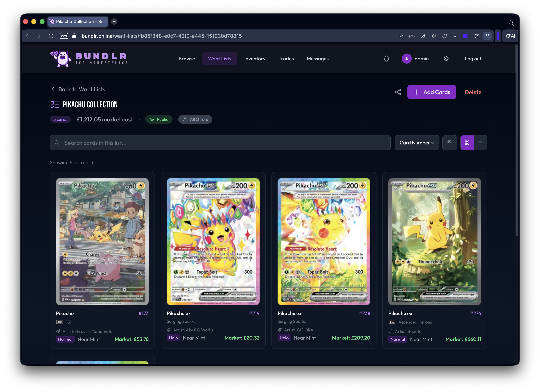Image resolution: width=540 pixels, height=392 pixels.
Task: Click the blue battery saver icon
Action: click(x=466, y=36)
